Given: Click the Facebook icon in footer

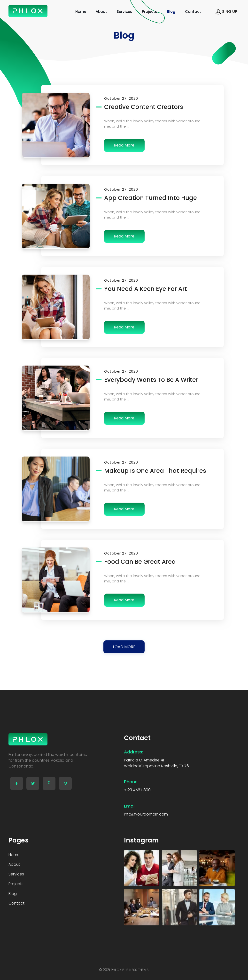Looking at the screenshot, I should pyautogui.click(x=16, y=783).
